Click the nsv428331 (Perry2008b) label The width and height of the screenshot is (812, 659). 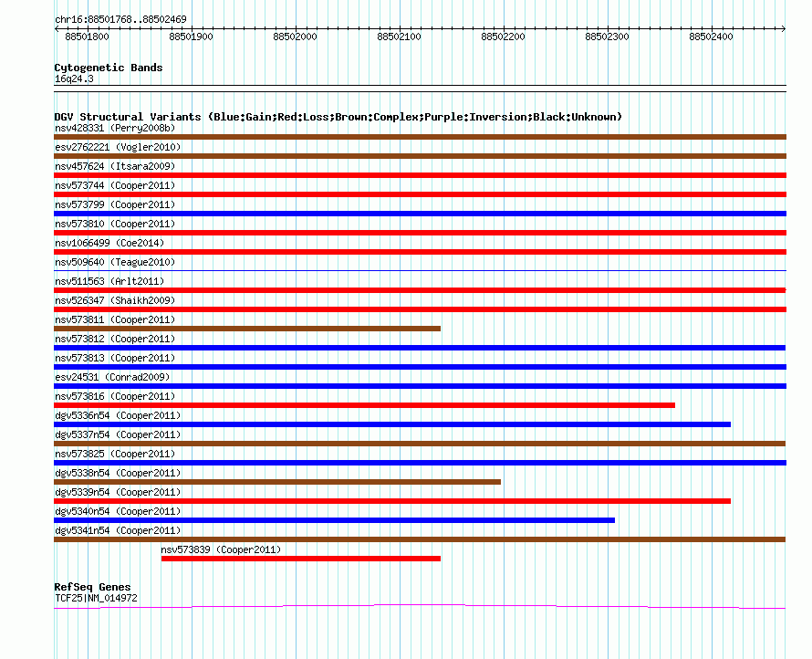(x=115, y=128)
